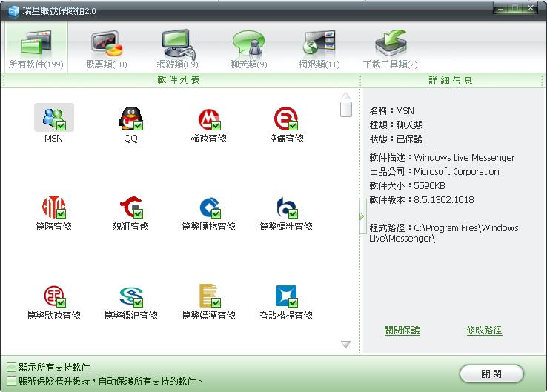The image size is (547, 392).
Task: Switch to the 股票類(88) tab
Action: [107, 48]
